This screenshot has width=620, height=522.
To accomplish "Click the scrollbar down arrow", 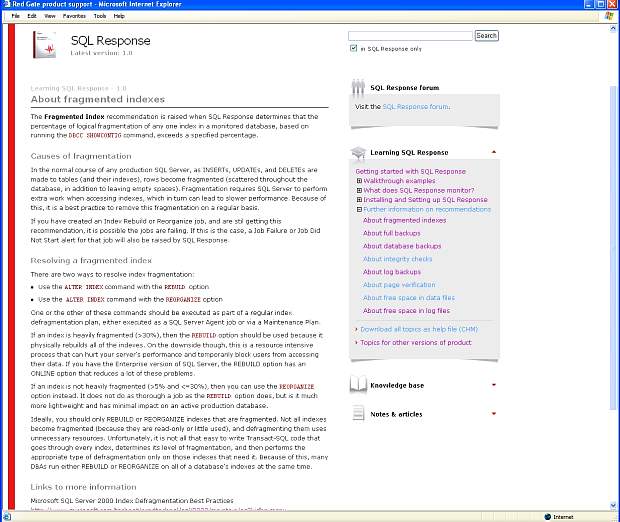I will pos(613,505).
